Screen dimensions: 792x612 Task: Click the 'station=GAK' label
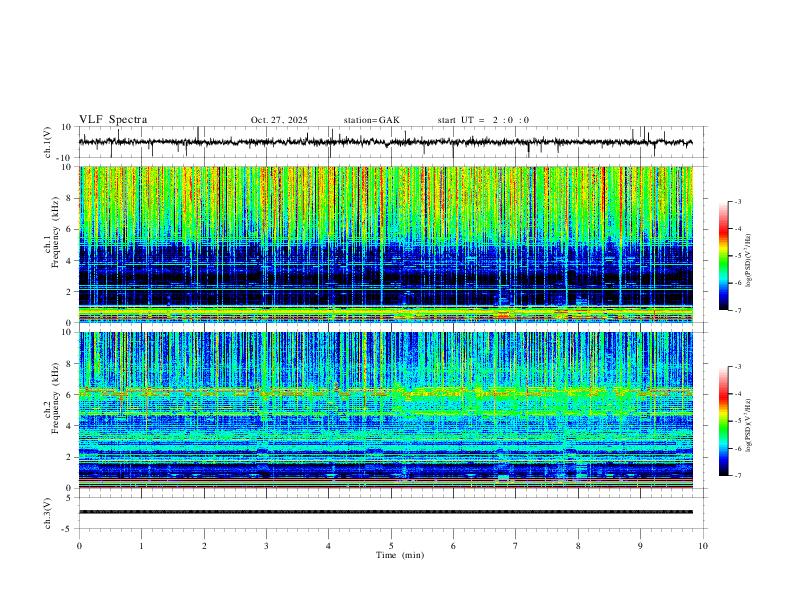[371, 120]
